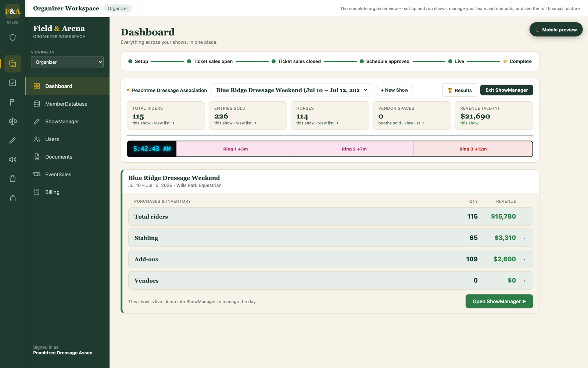Image resolution: width=588 pixels, height=368 pixels.
Task: Click the Setup progress step
Action: pyautogui.click(x=138, y=61)
